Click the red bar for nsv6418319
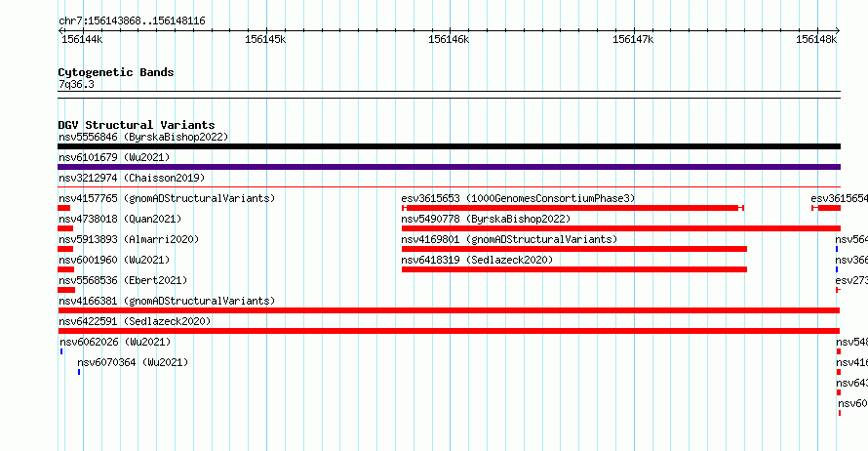Viewport: 868px width, 451px height. (x=574, y=269)
